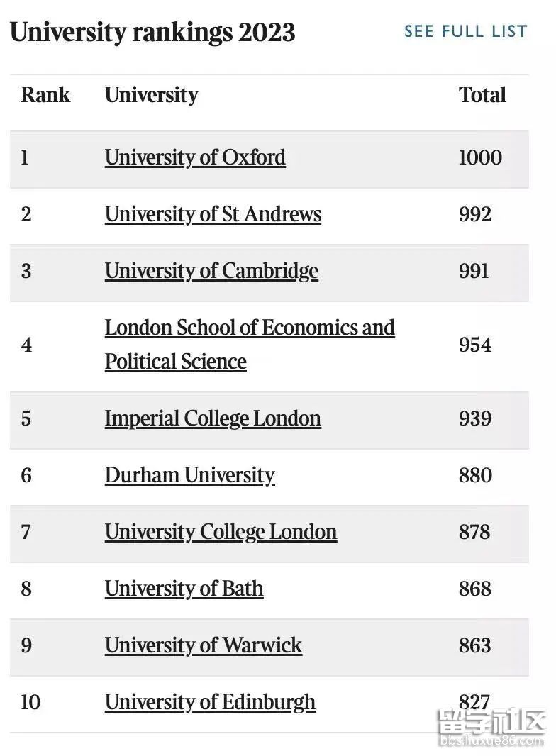Click the University rankings 2023 heading
Image resolution: width=556 pixels, height=756 pixels.
coord(152,33)
